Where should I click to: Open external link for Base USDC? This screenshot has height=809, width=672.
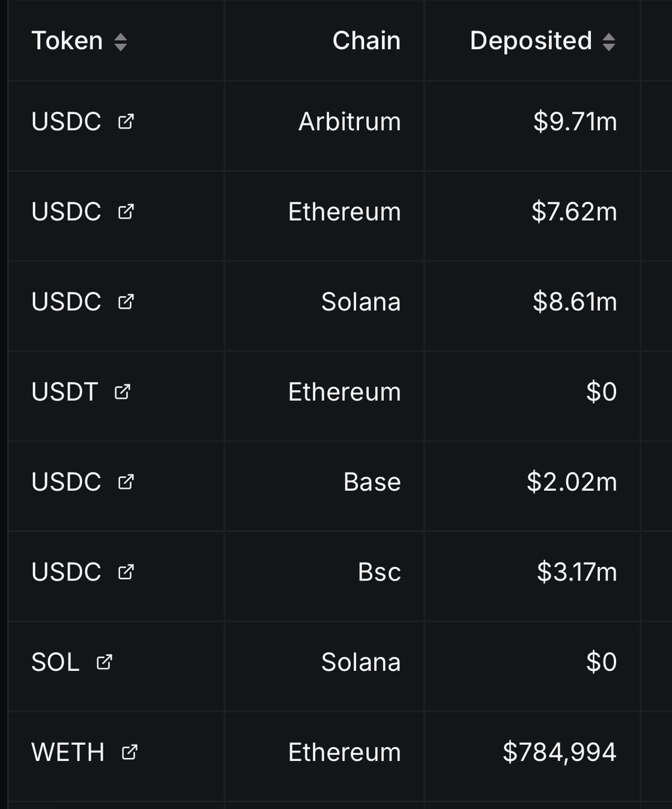tap(126, 482)
